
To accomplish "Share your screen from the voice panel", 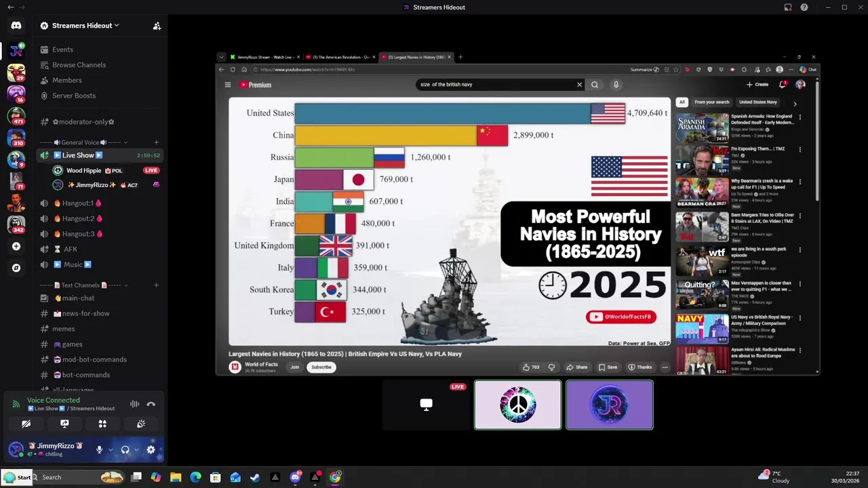I will pyautogui.click(x=64, y=424).
